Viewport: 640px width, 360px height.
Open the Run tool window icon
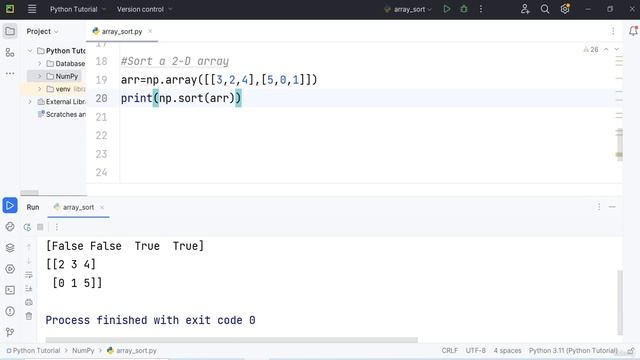(x=10, y=205)
